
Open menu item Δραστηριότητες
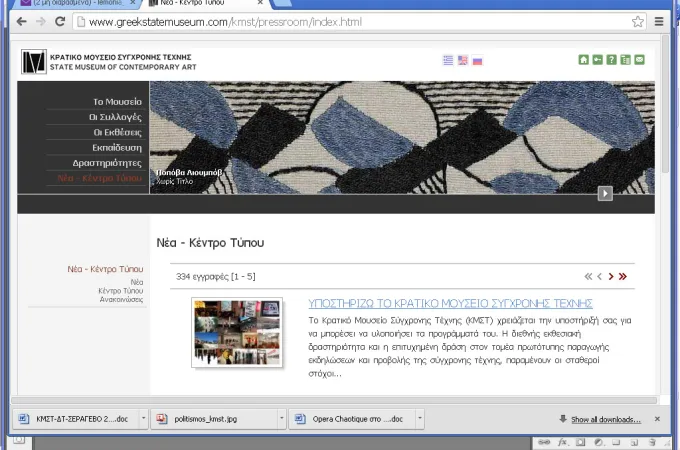(x=107, y=163)
